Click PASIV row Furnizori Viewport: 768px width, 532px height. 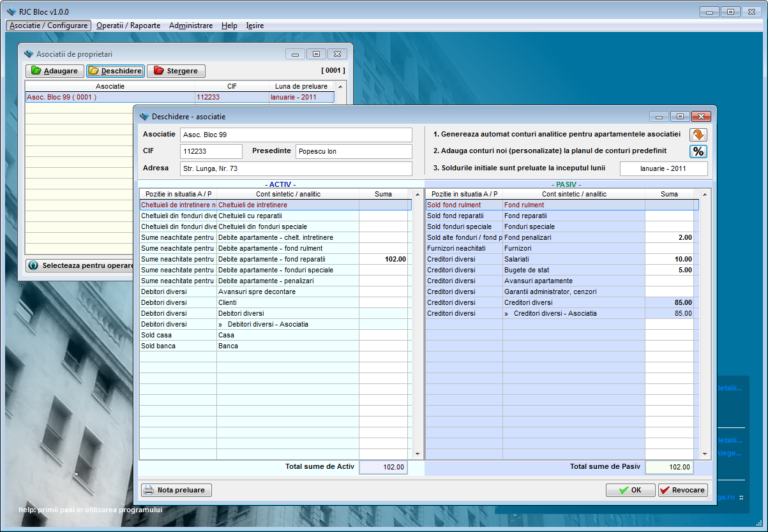562,248
